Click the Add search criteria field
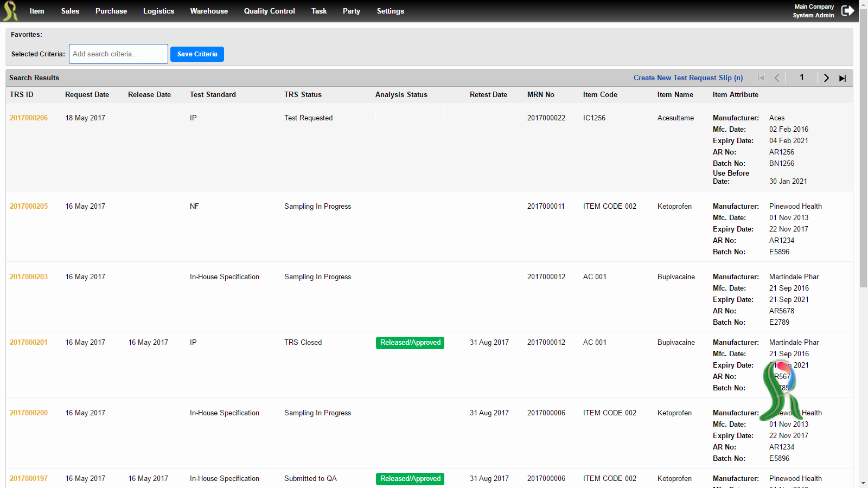Image resolution: width=868 pixels, height=488 pixels. [x=118, y=54]
